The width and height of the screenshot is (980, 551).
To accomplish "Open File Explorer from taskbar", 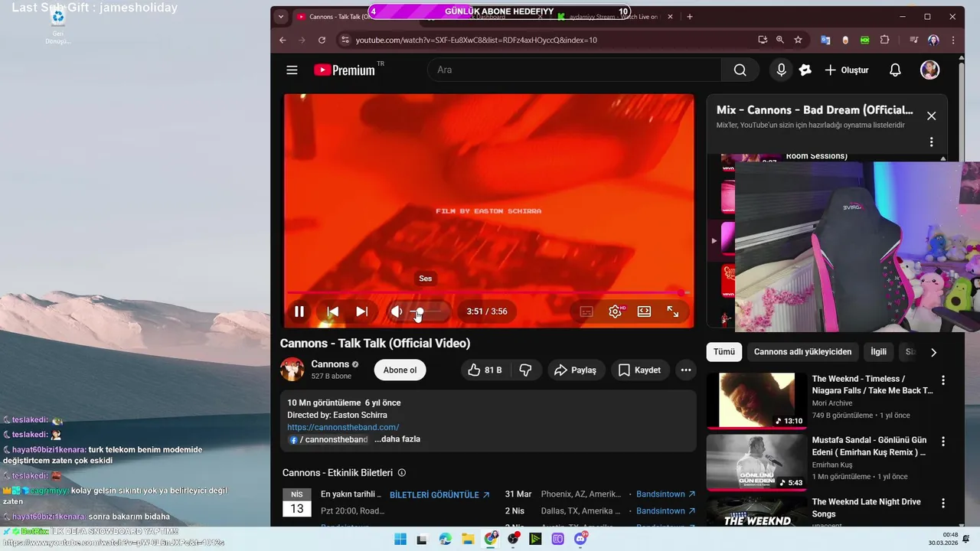I will click(468, 539).
